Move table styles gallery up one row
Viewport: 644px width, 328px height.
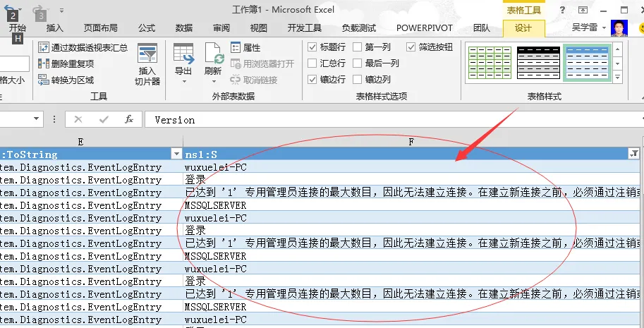click(x=618, y=49)
